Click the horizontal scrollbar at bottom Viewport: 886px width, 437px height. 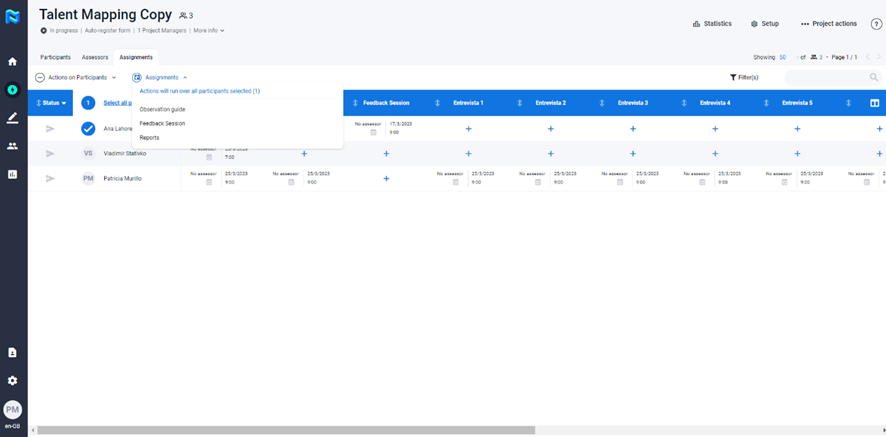pyautogui.click(x=285, y=431)
